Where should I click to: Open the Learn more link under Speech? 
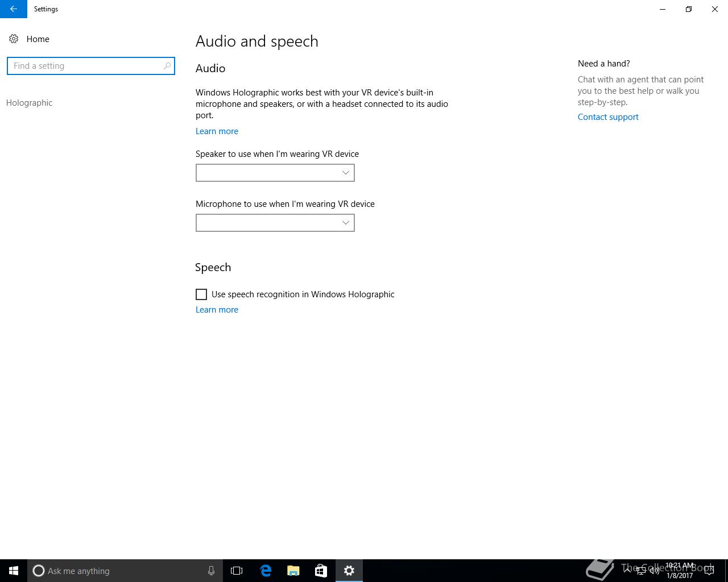click(x=217, y=310)
